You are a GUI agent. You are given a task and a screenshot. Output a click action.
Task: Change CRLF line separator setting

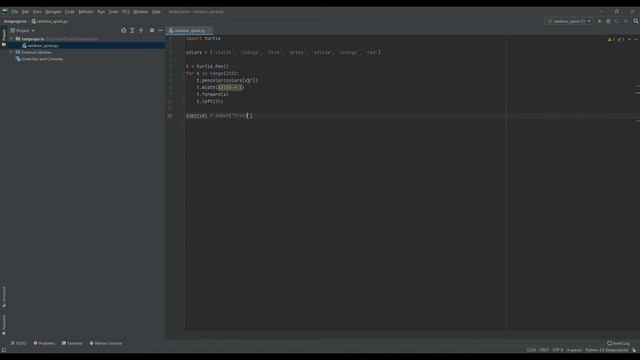(x=544, y=350)
